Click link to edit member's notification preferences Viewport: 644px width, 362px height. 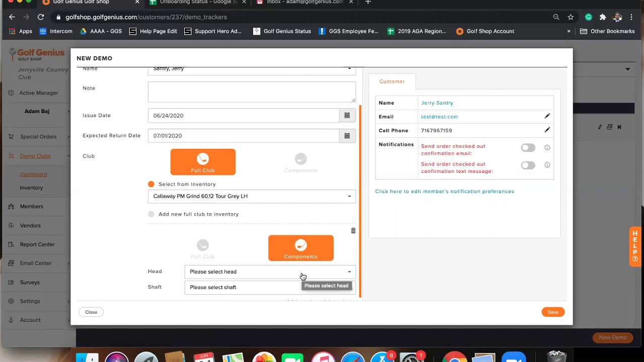pyautogui.click(x=445, y=192)
